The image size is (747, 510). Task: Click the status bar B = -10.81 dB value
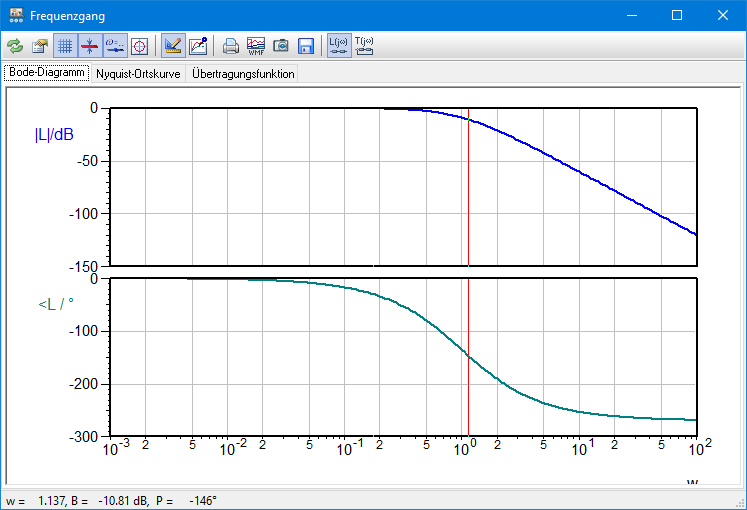click(110, 500)
